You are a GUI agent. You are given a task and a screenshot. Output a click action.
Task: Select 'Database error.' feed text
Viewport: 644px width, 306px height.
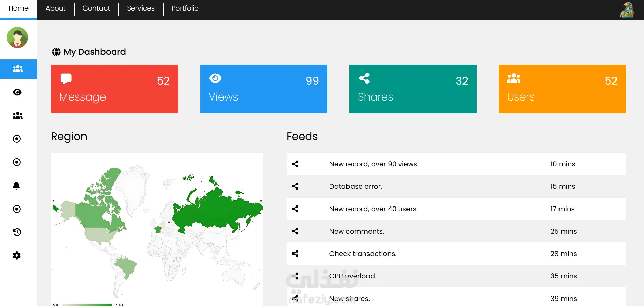(356, 186)
